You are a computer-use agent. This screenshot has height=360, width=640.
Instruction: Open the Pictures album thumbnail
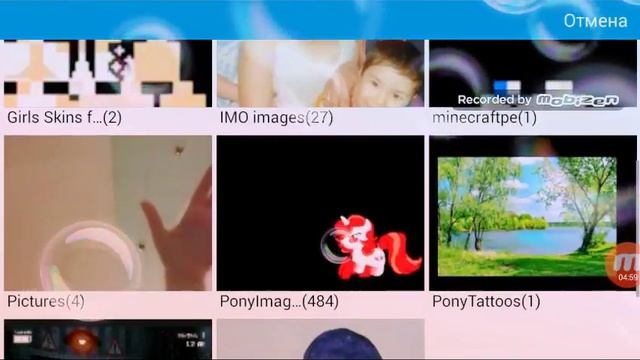108,213
